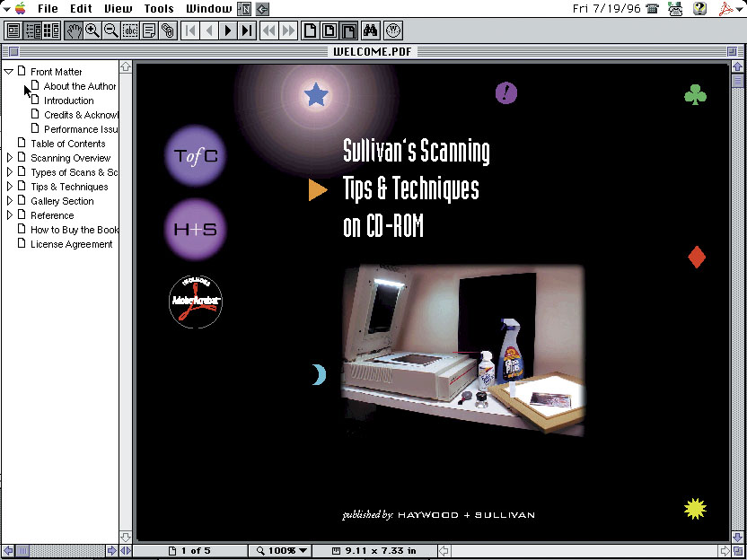This screenshot has width=747, height=560.
Task: Open the Edit menu
Action: click(81, 9)
